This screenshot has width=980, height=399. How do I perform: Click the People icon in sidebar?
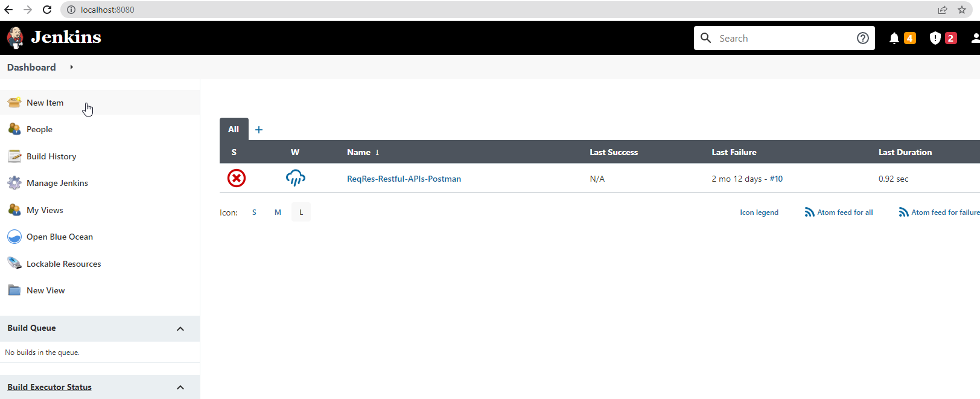[x=14, y=129]
